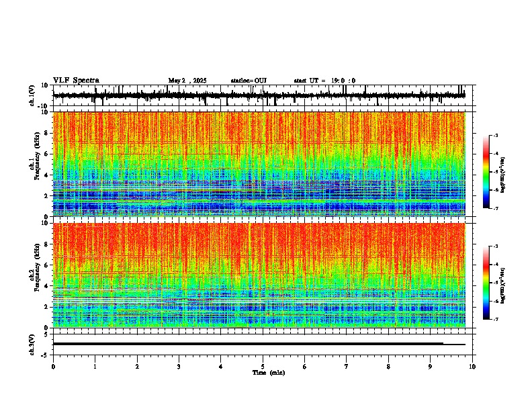The height and width of the screenshot is (411, 532).
Task: Click the "-3" label on ch.1 colorbar
Action: point(496,136)
